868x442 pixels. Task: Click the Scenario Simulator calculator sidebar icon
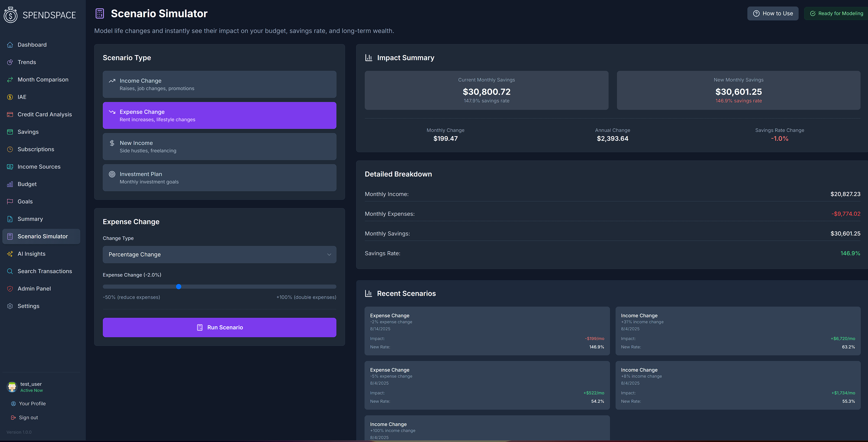point(10,236)
